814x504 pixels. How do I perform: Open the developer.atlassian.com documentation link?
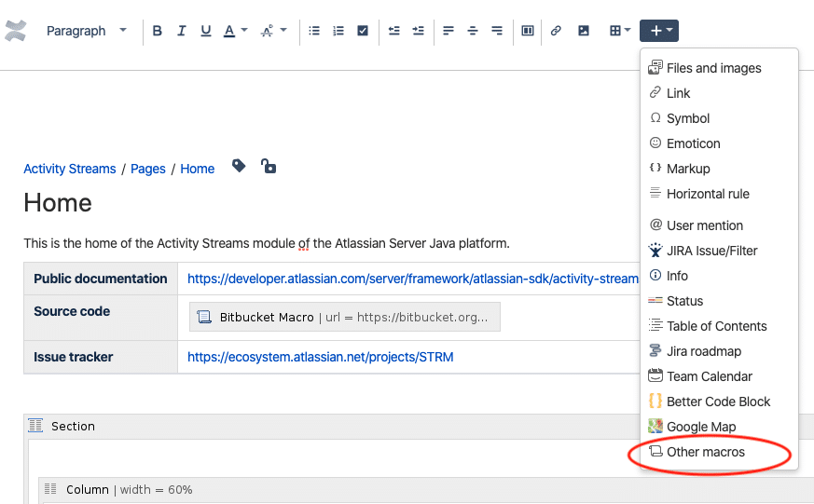[x=413, y=279]
